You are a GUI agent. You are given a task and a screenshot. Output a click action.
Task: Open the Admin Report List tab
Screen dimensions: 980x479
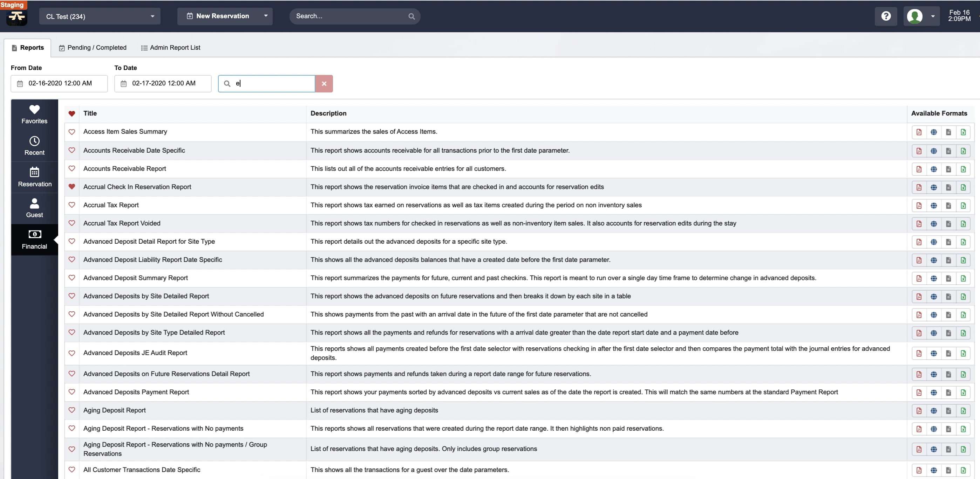170,48
